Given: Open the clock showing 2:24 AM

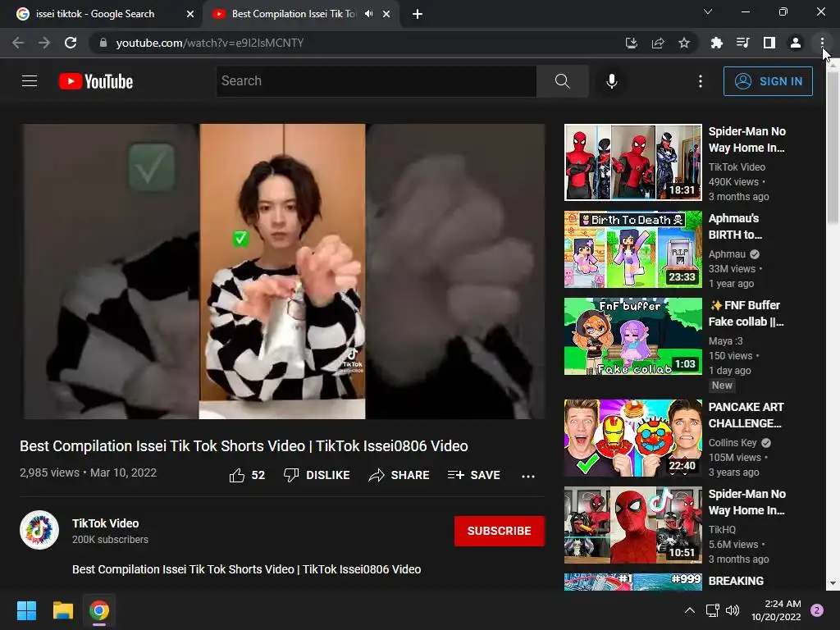Looking at the screenshot, I should click(776, 610).
